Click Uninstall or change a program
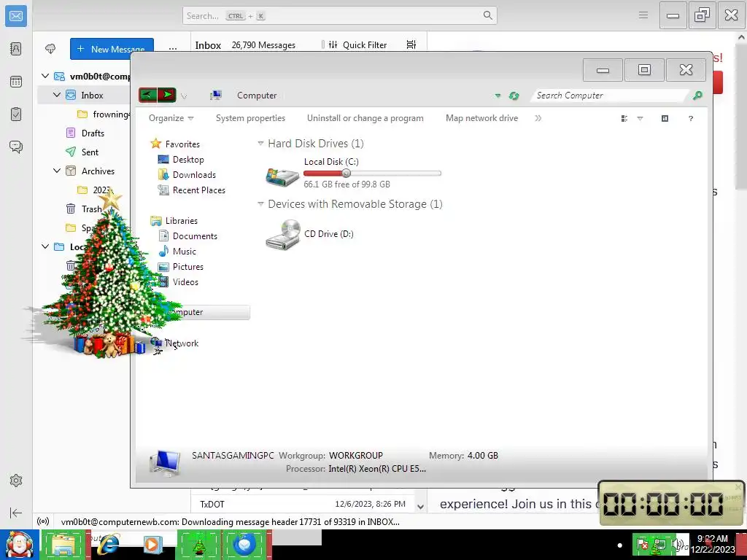 tap(365, 118)
